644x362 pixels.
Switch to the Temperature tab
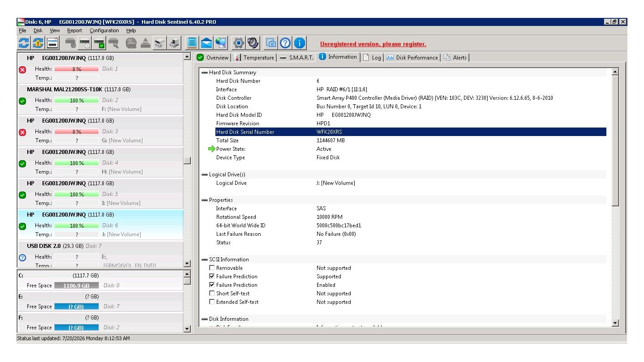(x=254, y=57)
